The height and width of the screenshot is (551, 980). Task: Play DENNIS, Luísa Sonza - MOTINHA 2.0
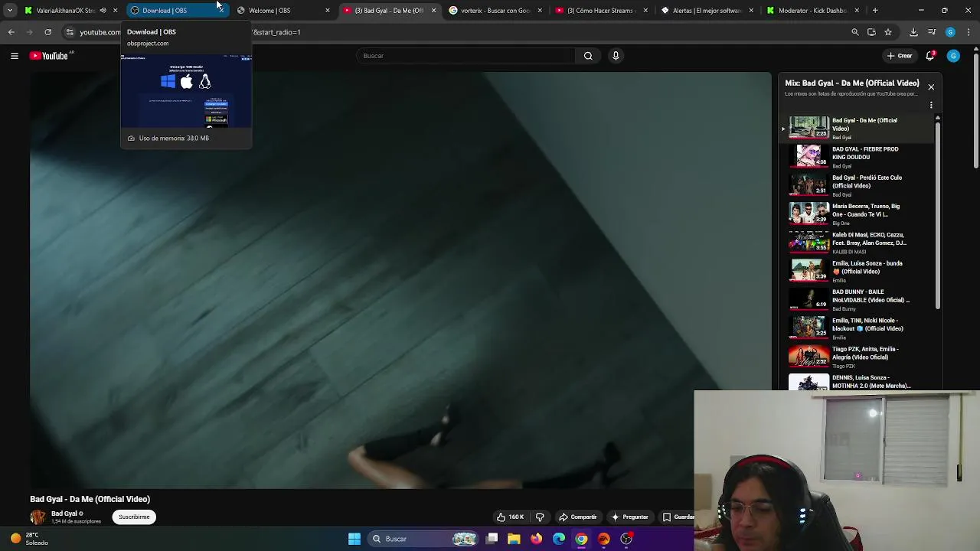[857, 381]
